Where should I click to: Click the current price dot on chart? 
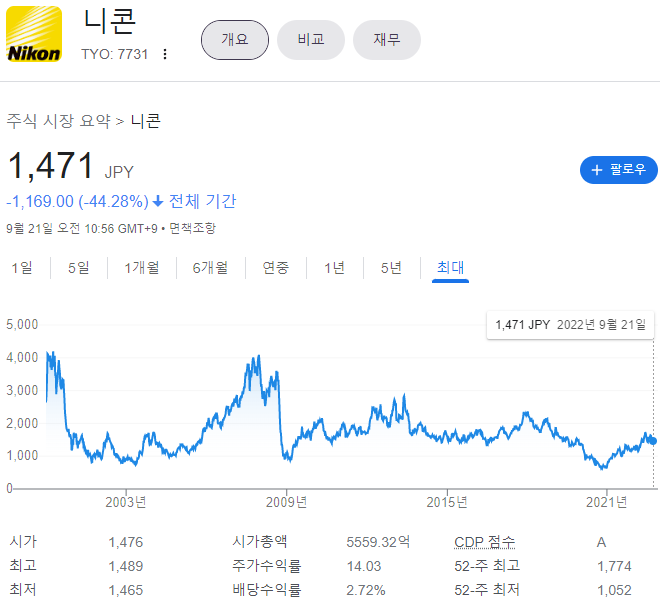tap(653, 441)
